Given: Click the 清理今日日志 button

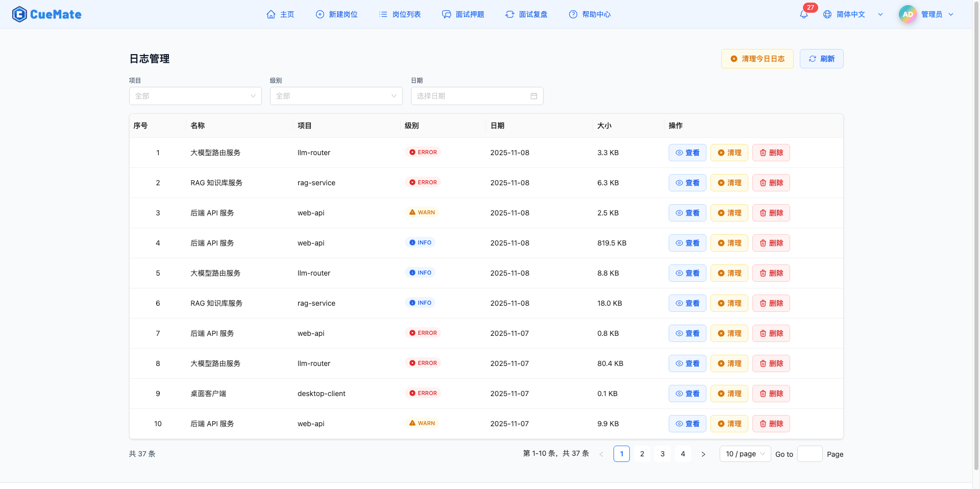Looking at the screenshot, I should tap(757, 59).
